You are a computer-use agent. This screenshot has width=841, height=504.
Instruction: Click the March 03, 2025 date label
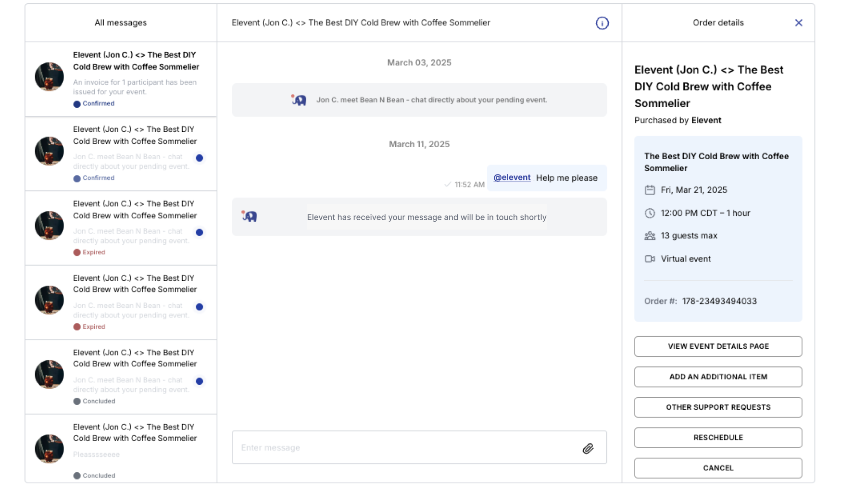(x=419, y=63)
